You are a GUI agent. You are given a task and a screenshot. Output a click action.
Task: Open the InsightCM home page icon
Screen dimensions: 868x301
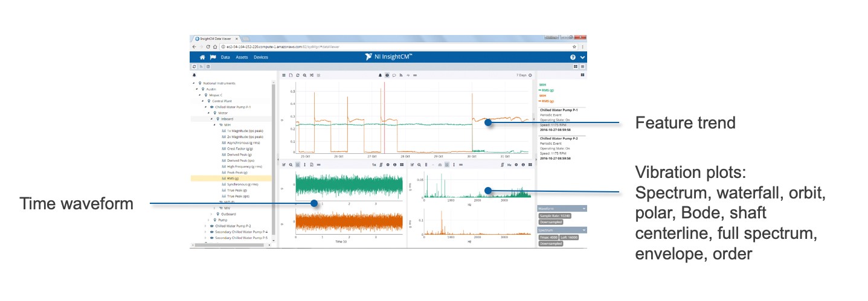[202, 57]
